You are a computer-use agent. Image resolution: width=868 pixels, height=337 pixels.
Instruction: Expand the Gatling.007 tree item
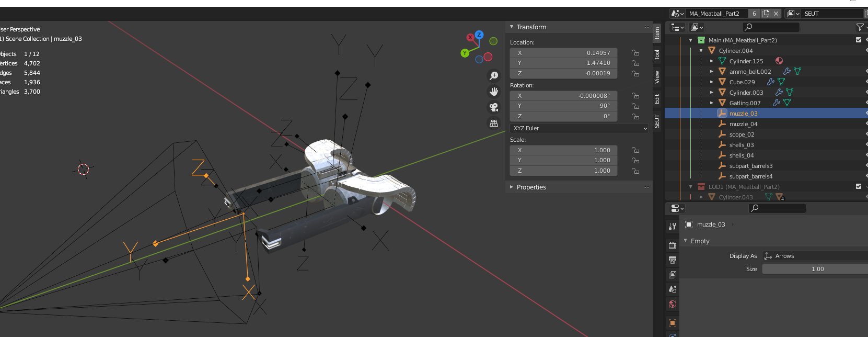pyautogui.click(x=712, y=103)
